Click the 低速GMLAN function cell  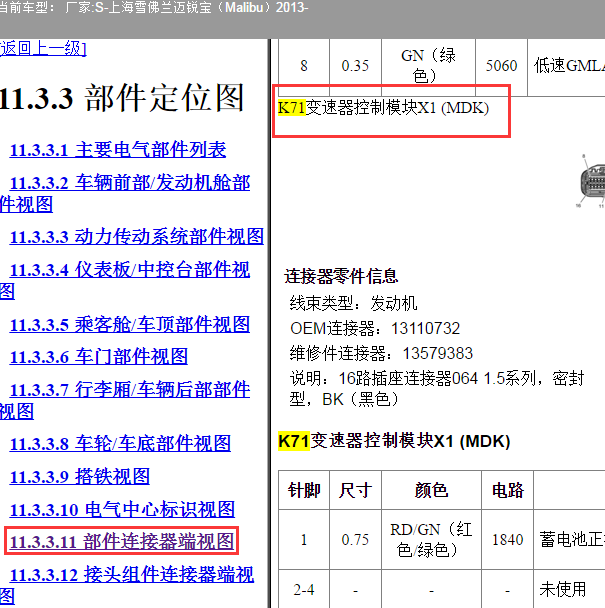(x=566, y=66)
